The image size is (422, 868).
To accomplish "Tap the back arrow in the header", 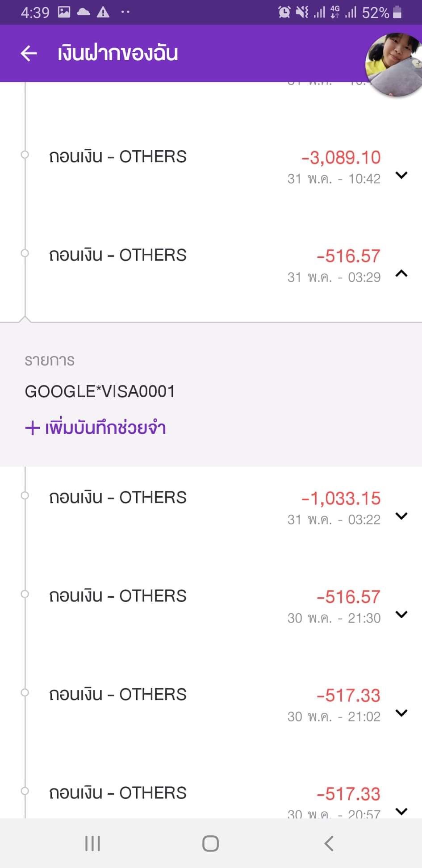I will [x=29, y=54].
